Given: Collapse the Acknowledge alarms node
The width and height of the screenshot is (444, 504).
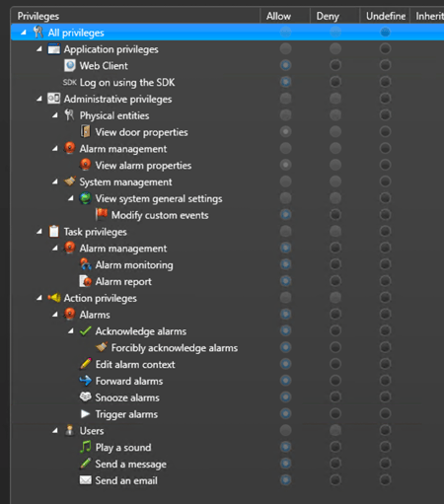Looking at the screenshot, I should 71,330.
